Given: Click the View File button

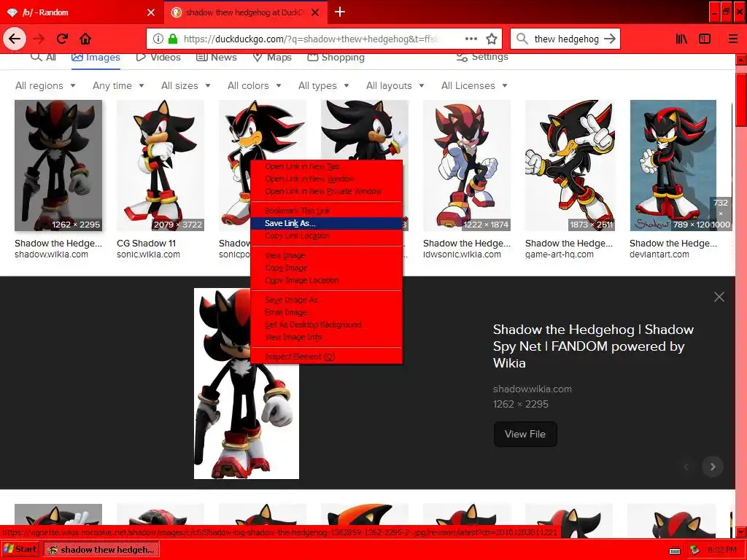Looking at the screenshot, I should pos(525,434).
